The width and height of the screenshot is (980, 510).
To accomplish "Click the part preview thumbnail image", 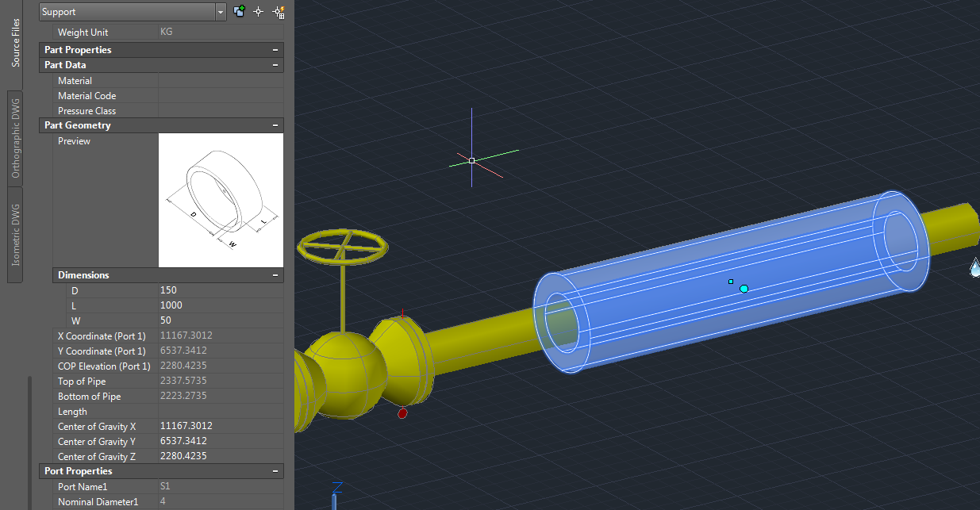I will point(221,199).
